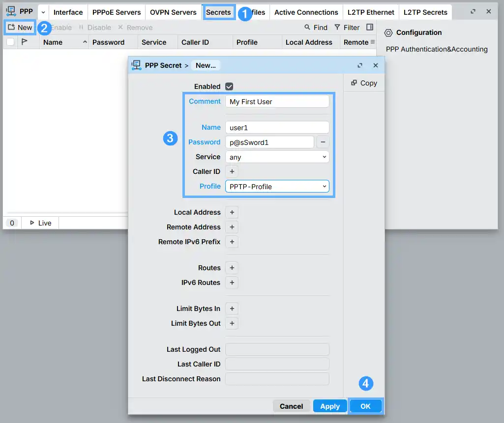The width and height of the screenshot is (504, 423).
Task: Click the Comment input field
Action: (x=277, y=102)
